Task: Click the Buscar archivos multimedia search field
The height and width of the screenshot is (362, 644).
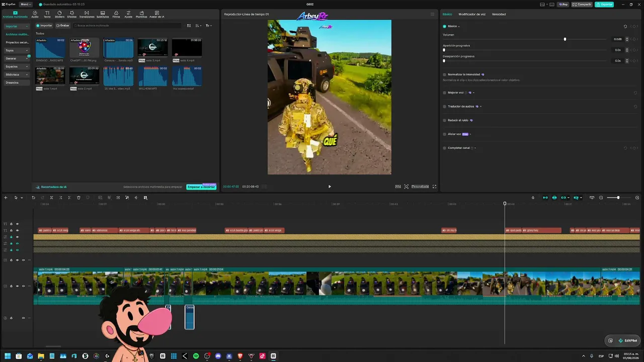Action: pos(127,26)
